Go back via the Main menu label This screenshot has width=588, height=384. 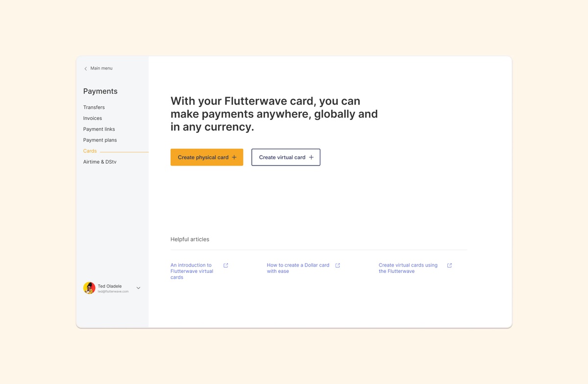pos(101,68)
